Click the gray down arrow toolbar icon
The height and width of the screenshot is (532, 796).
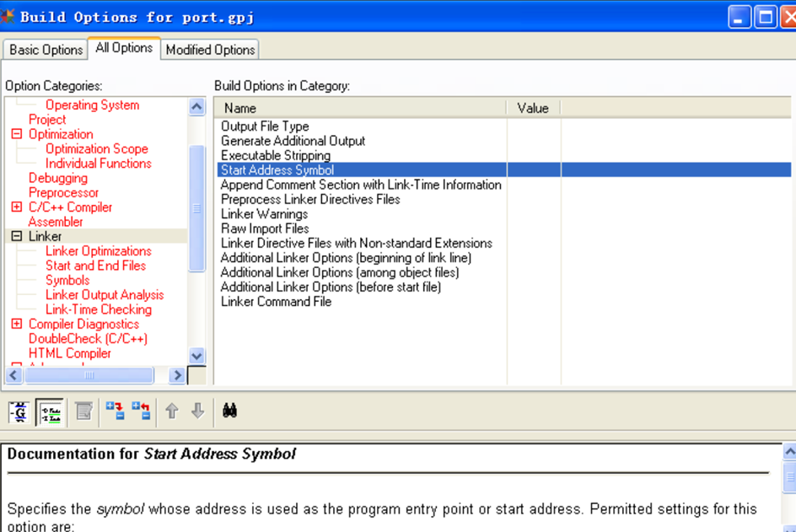198,411
